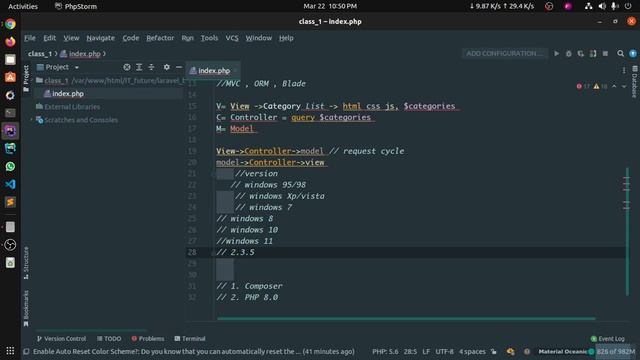
Task: Click index.php breadcrumb in navigation bar
Action: tap(81, 53)
